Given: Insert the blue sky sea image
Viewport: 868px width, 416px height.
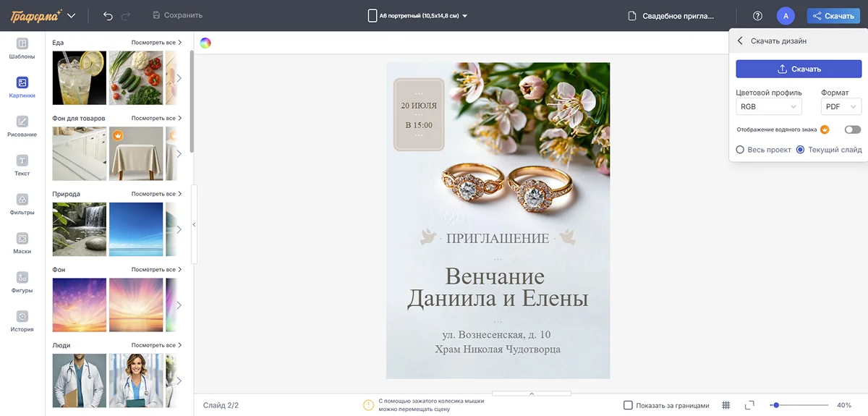Looking at the screenshot, I should pyautogui.click(x=136, y=229).
